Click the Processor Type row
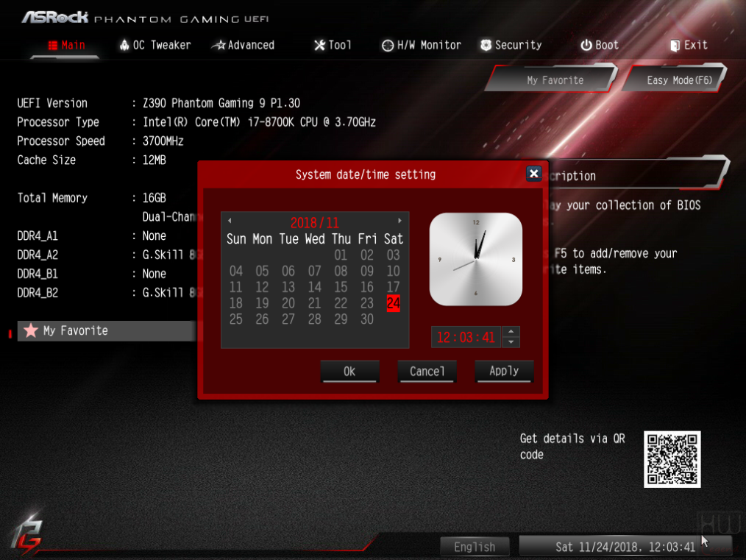The height and width of the screenshot is (560, 746). (x=196, y=122)
